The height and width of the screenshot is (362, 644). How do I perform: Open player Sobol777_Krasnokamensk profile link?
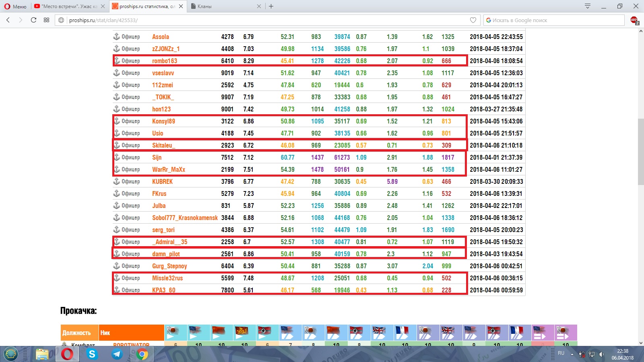click(185, 218)
